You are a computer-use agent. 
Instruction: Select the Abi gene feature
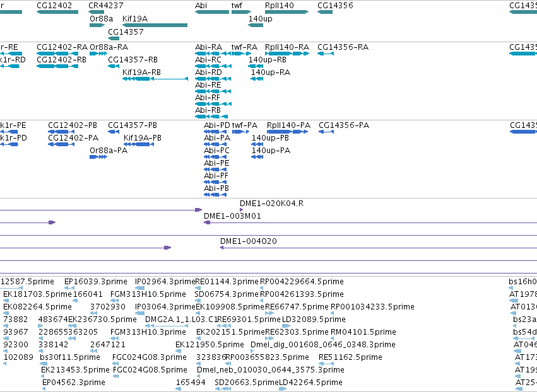pos(212,12)
